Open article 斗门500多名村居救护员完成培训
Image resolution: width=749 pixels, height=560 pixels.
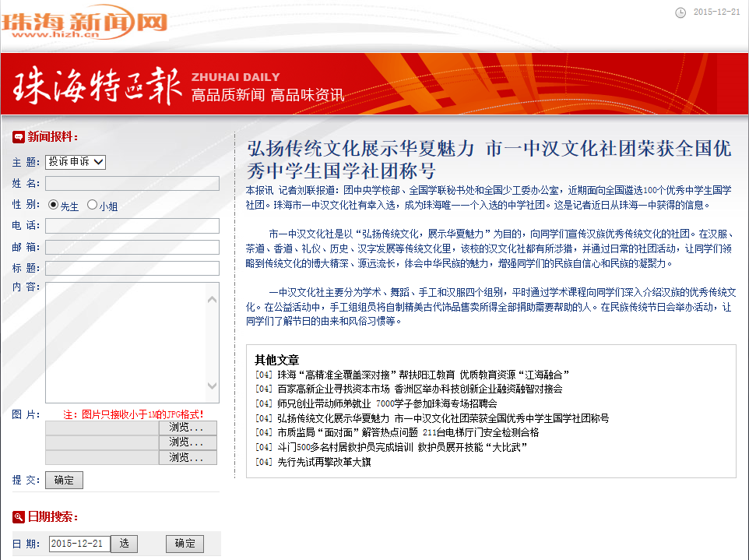403,447
